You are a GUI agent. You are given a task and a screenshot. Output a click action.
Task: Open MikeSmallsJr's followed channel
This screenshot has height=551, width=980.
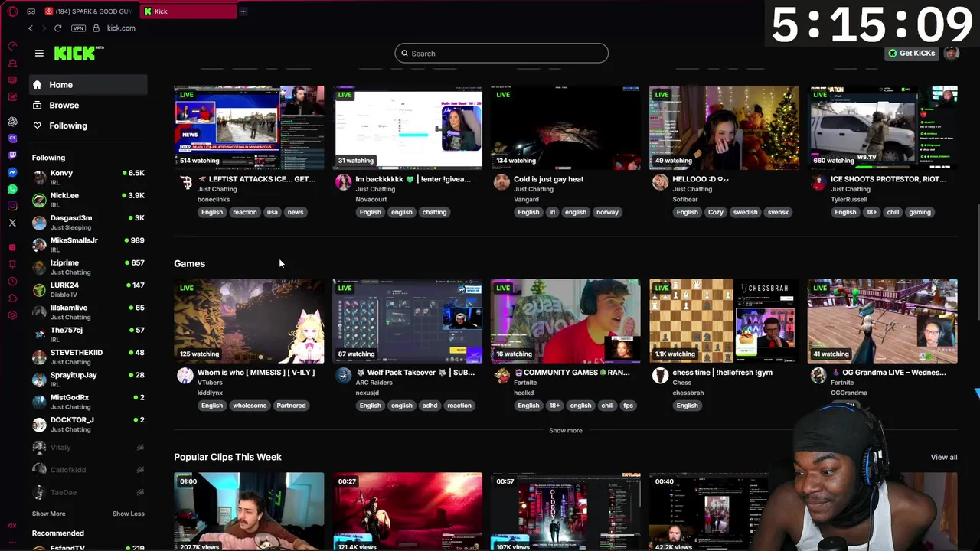88,245
